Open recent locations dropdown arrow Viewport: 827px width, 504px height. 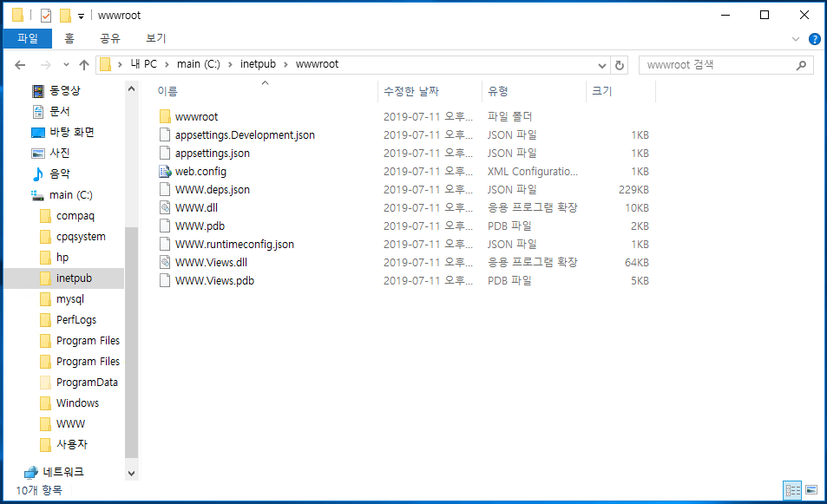[66, 65]
